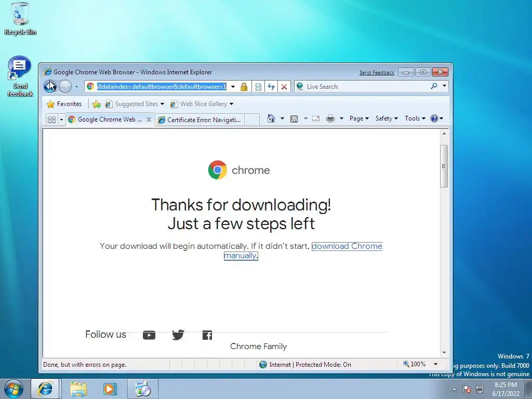Click the address bar URL field
The height and width of the screenshot is (399, 532).
click(x=161, y=87)
